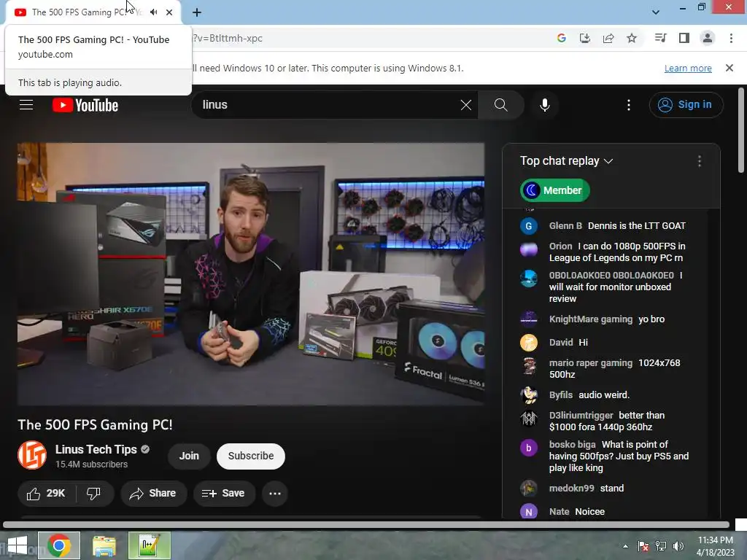Open Linus Tech Tips channel avatar
This screenshot has height=560, width=747.
click(x=32, y=455)
